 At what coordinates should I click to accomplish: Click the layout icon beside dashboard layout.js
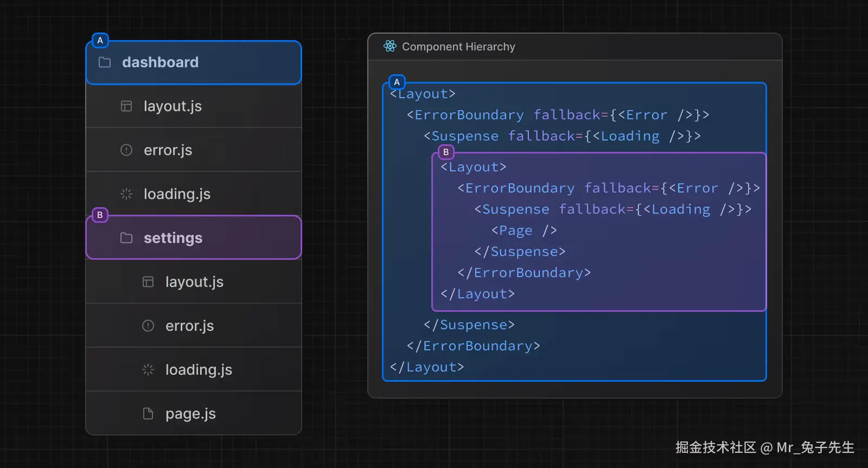pyautogui.click(x=126, y=106)
